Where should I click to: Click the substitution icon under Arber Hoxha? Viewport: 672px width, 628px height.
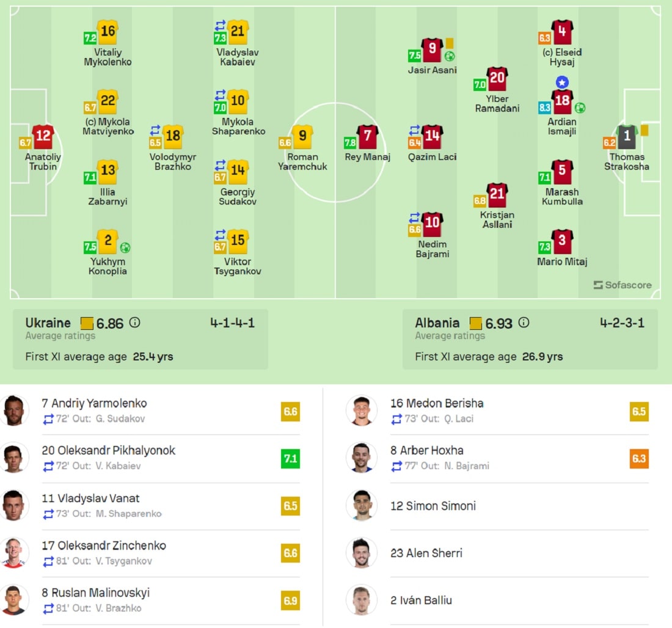(x=397, y=466)
